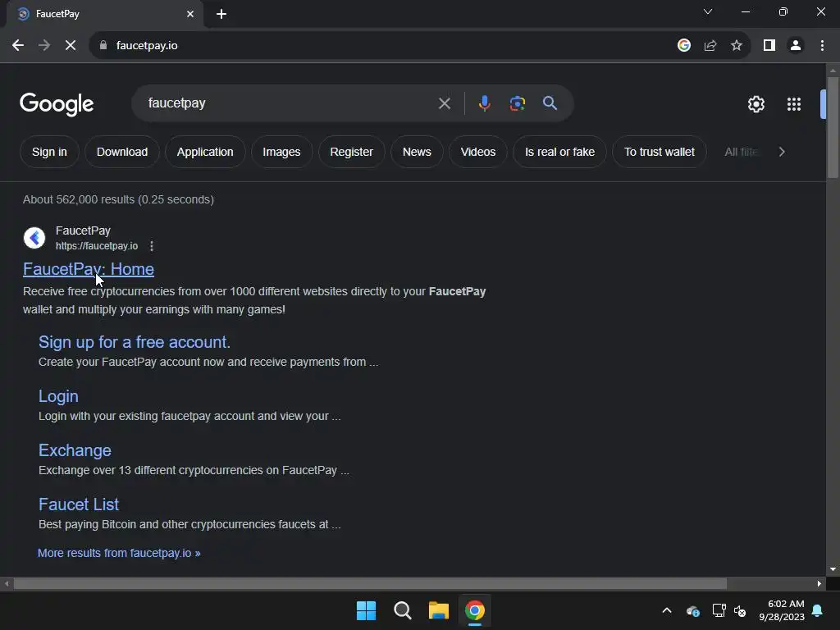The image size is (840, 630).
Task: Stop loading the page
Action: tap(71, 46)
